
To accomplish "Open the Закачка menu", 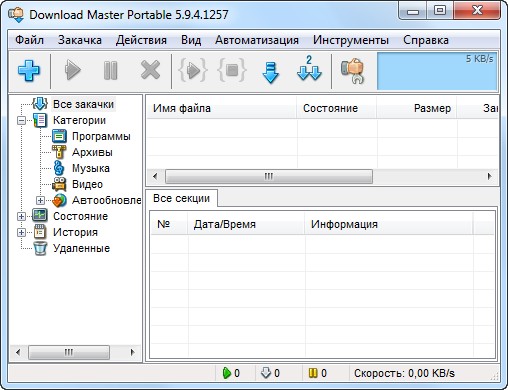I will tap(80, 40).
